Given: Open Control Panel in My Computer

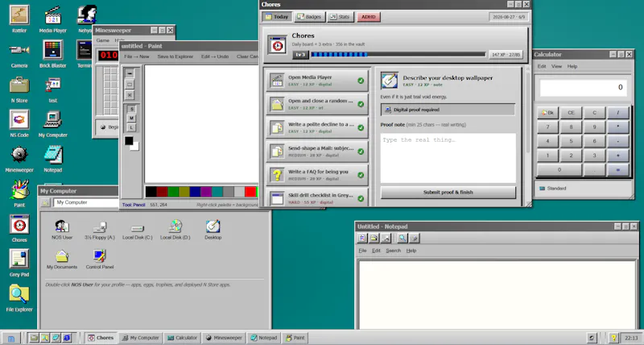Looking at the screenshot, I should pos(100,259).
